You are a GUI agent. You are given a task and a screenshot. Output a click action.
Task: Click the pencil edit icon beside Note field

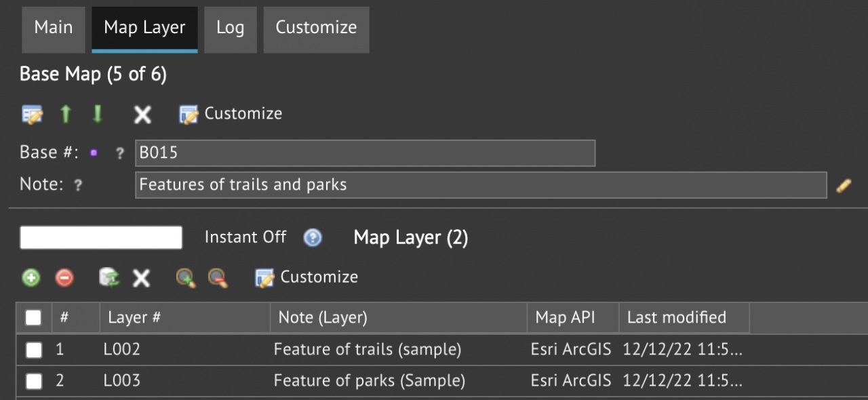[x=844, y=185]
